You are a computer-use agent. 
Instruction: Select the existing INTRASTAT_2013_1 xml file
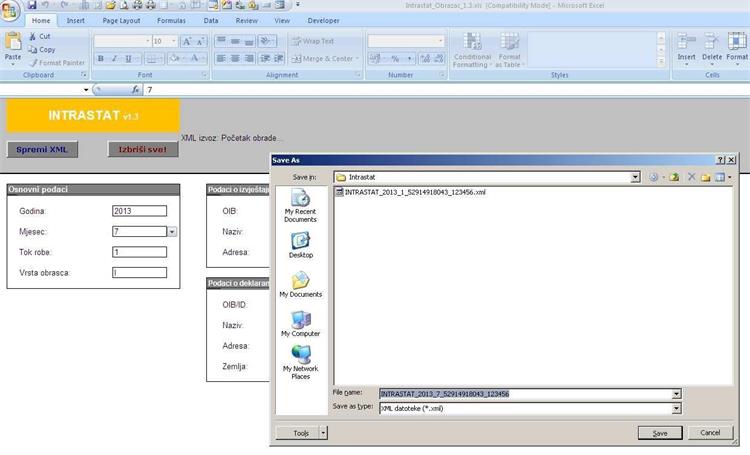(x=414, y=192)
